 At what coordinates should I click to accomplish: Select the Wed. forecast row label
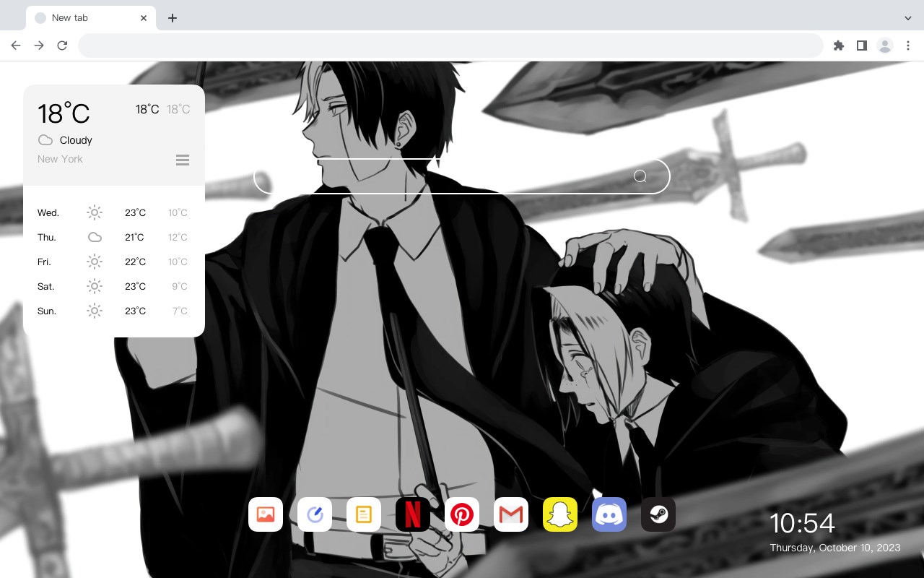click(48, 212)
